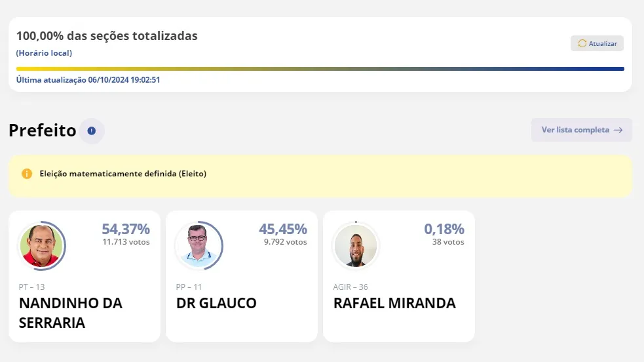Click the circular refresh icon in Atualizar

(582, 43)
